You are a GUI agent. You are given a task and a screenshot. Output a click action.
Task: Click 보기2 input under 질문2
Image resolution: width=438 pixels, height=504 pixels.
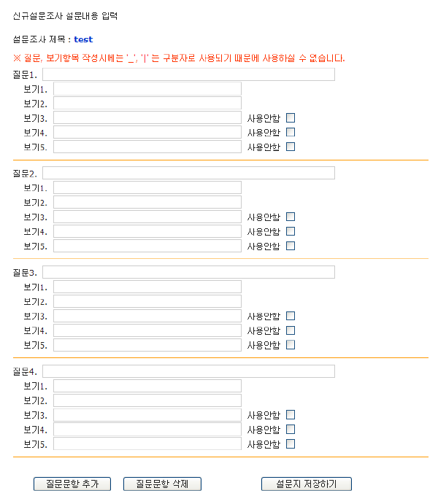click(x=147, y=202)
